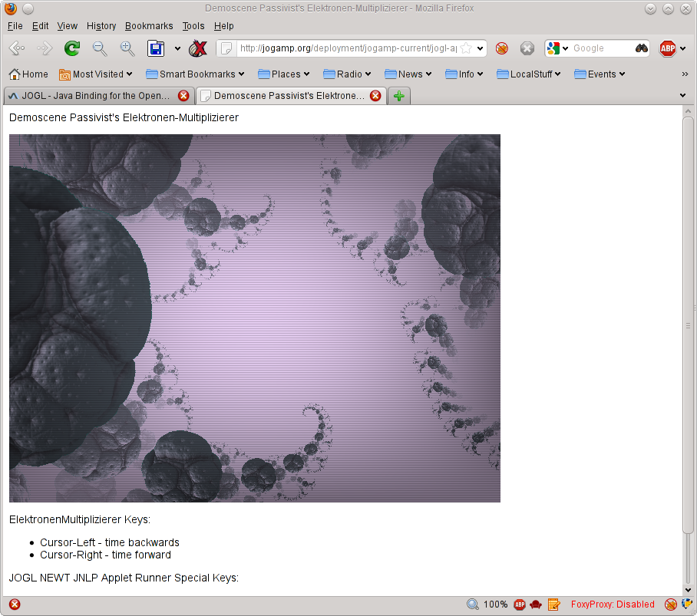This screenshot has height=616, width=697.
Task: Click the fractal demo applet canvas
Action: tap(255, 318)
